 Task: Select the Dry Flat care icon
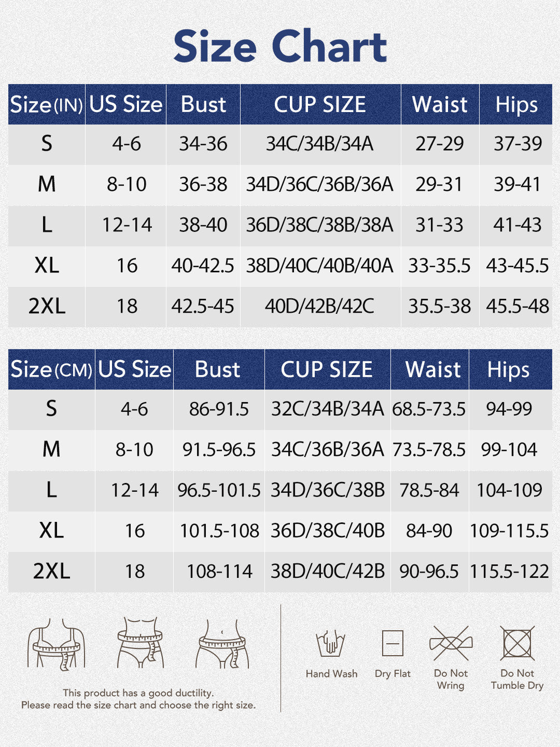point(393,644)
